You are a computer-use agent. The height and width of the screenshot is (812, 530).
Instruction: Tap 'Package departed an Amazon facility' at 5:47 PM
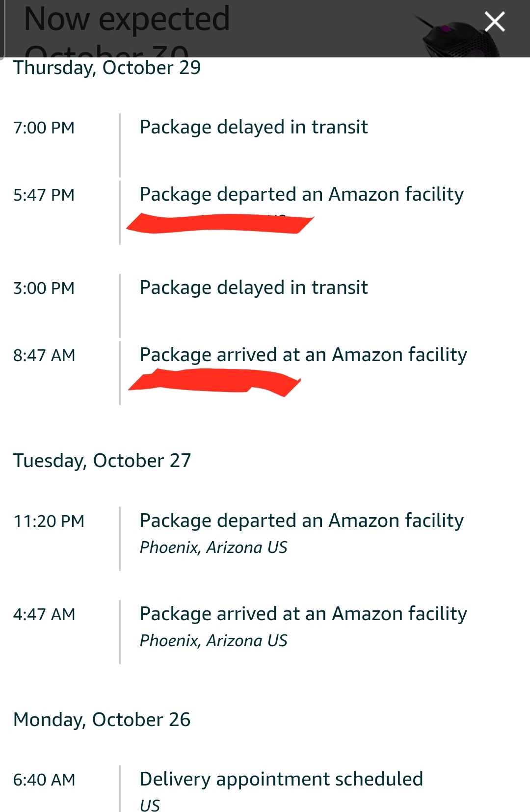pyautogui.click(x=302, y=194)
